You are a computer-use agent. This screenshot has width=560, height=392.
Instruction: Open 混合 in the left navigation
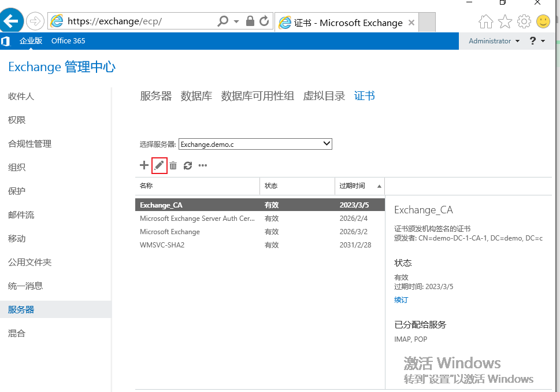point(17,334)
